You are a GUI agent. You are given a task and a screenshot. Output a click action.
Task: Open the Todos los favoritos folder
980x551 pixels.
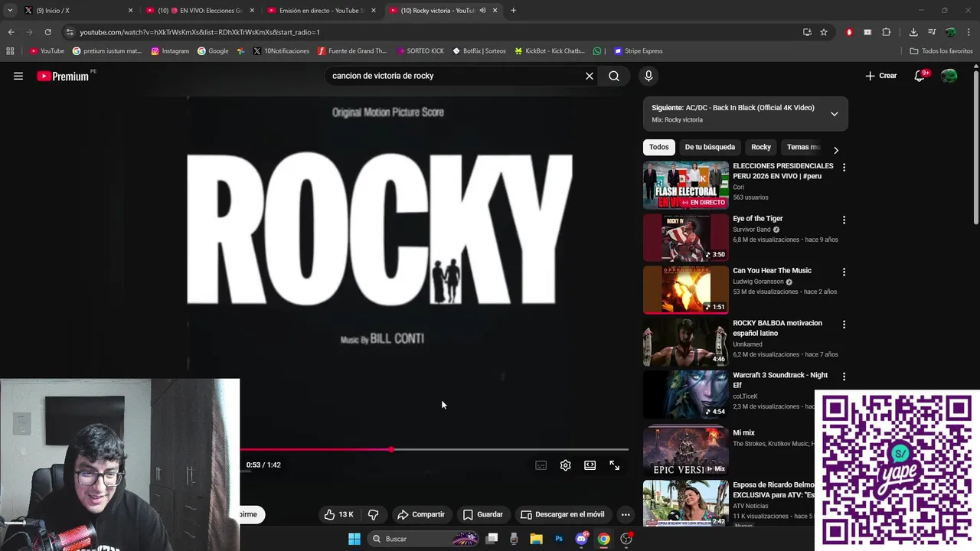click(x=941, y=51)
